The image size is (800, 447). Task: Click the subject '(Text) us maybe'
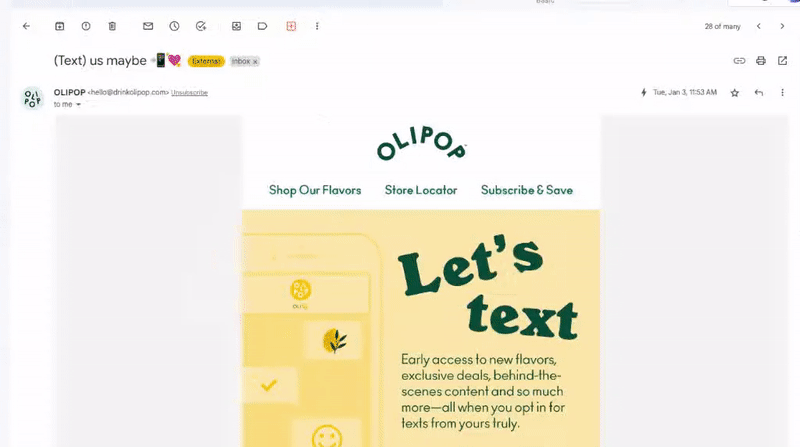tap(100, 61)
